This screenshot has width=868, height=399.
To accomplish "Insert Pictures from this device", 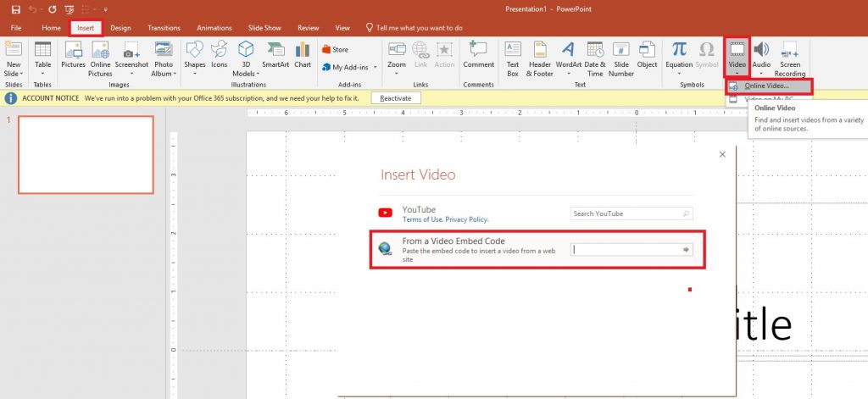I will (73, 54).
